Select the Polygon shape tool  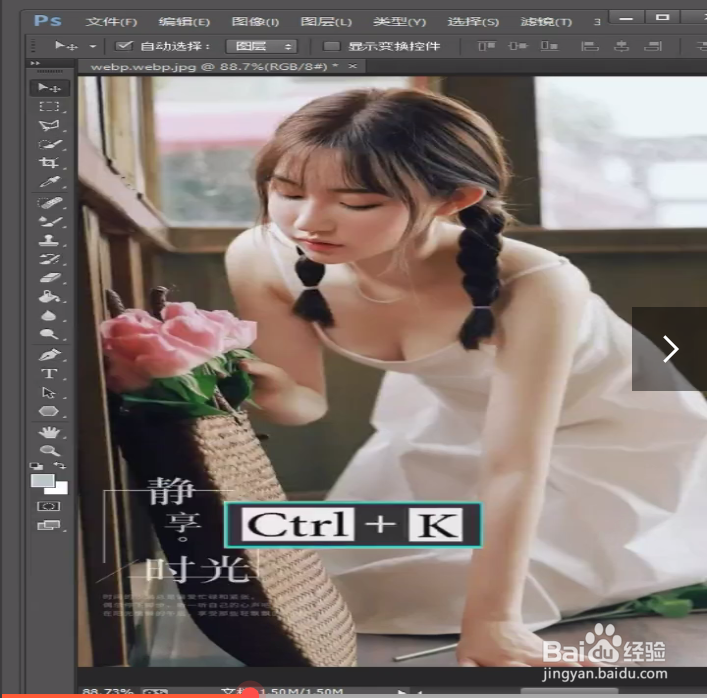49,411
